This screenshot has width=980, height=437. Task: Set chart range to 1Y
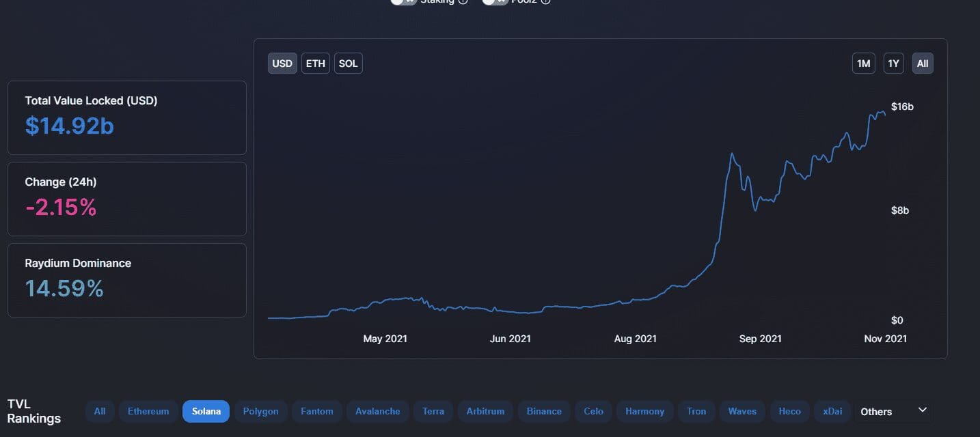[x=893, y=64]
